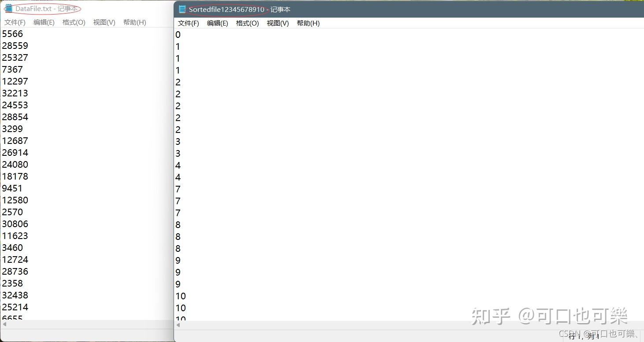
Task: Click the line 11623 in DataFile.txt
Action: [x=15, y=236]
